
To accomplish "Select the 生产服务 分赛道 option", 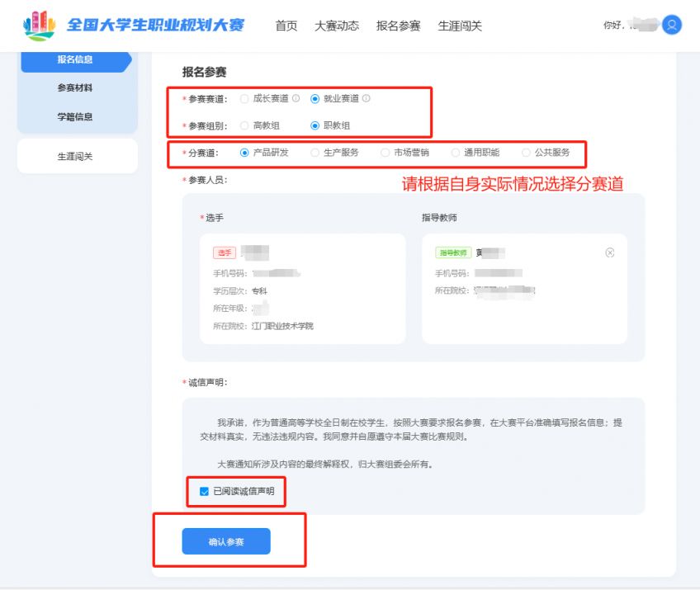I will coord(315,153).
